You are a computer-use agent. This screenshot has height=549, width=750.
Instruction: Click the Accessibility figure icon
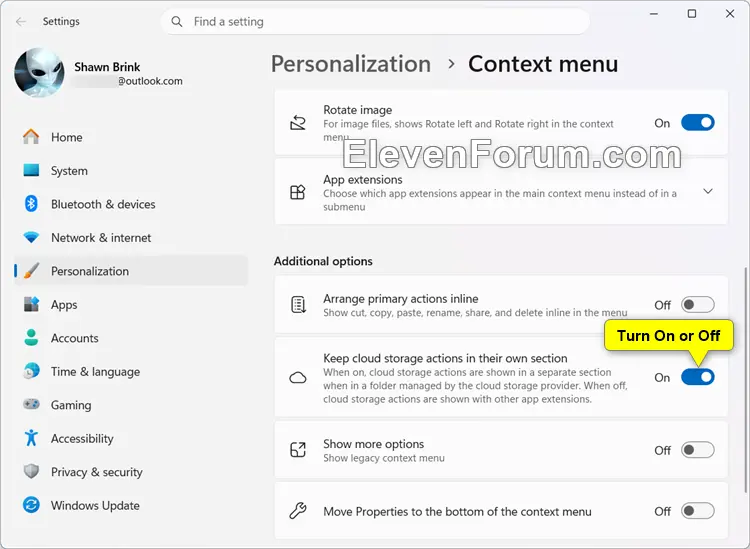pos(31,438)
